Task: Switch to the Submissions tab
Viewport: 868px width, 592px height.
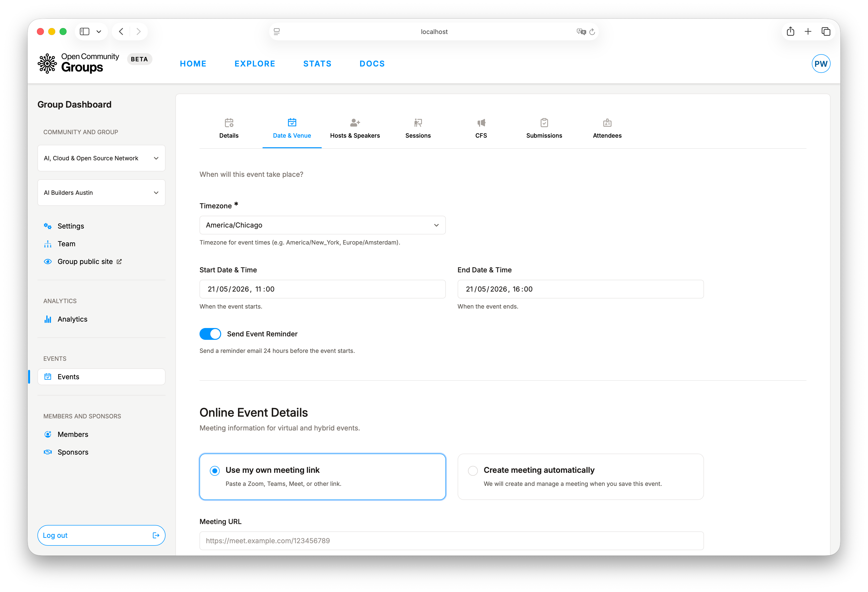Action: (x=544, y=129)
